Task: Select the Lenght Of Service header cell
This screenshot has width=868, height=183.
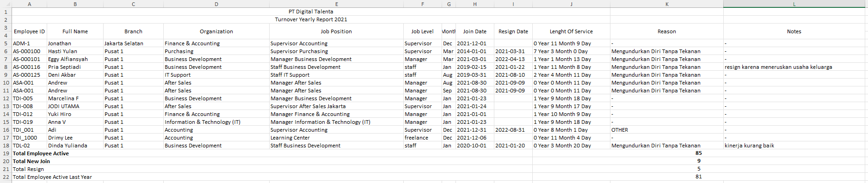Action: coord(571,31)
